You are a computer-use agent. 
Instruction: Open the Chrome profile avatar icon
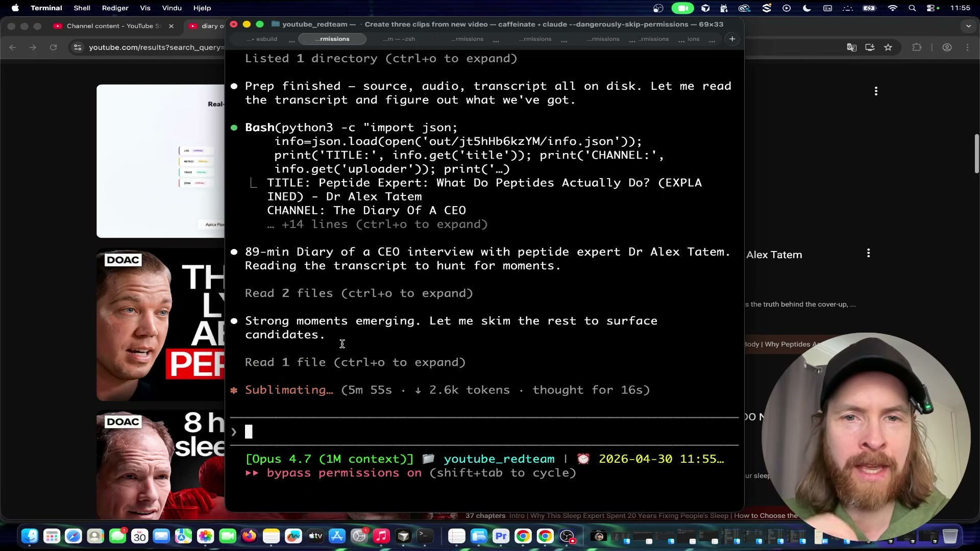click(947, 47)
